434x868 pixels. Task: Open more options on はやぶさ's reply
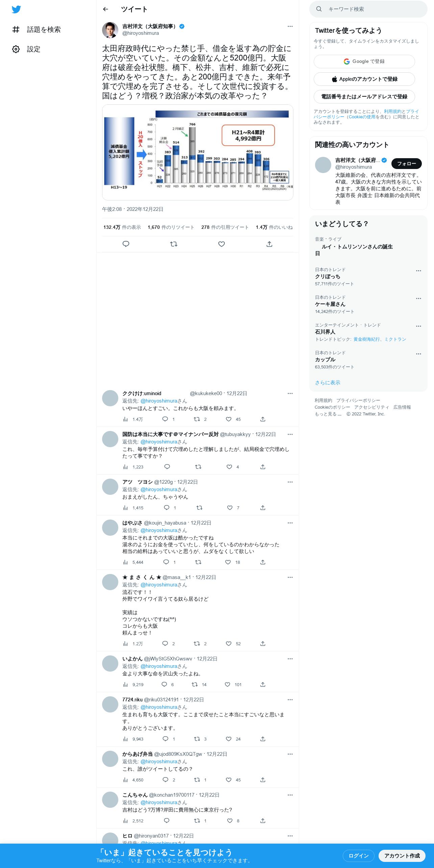pos(290,523)
